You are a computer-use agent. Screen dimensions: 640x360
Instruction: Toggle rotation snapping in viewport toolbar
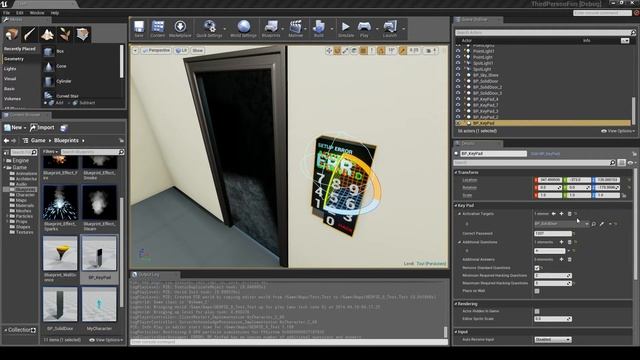pos(381,51)
